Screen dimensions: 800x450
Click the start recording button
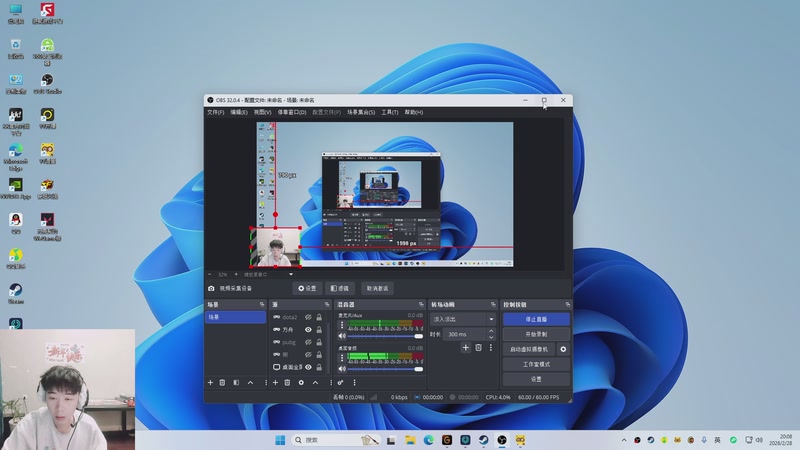536,334
